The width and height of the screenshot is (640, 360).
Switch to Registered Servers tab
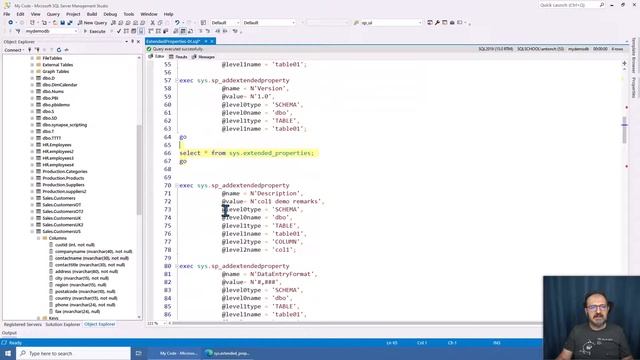23,324
